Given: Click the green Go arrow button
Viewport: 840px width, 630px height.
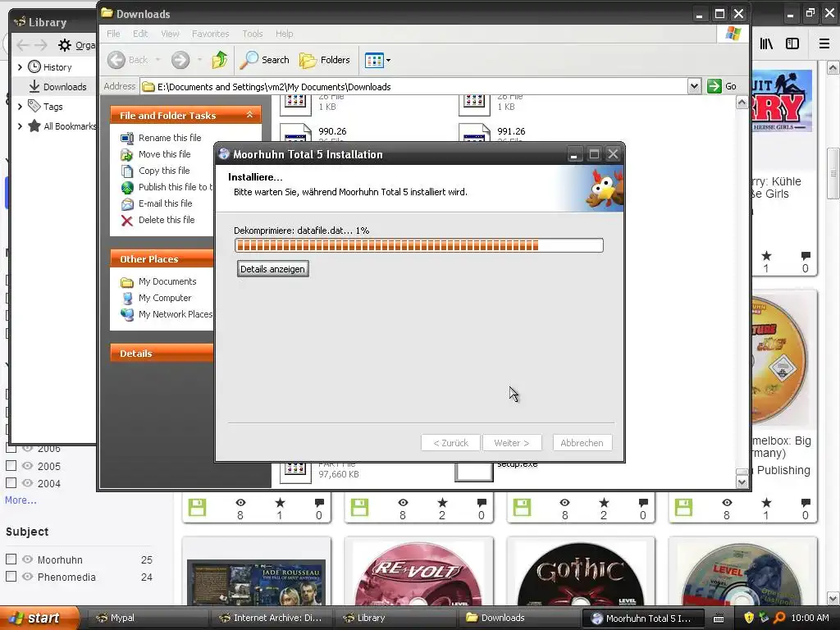Looking at the screenshot, I should point(714,86).
